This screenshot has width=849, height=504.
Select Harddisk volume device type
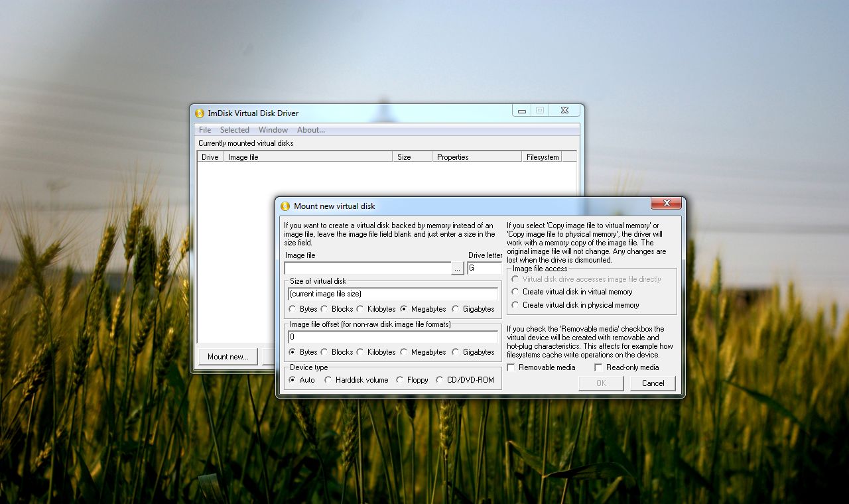click(x=356, y=380)
